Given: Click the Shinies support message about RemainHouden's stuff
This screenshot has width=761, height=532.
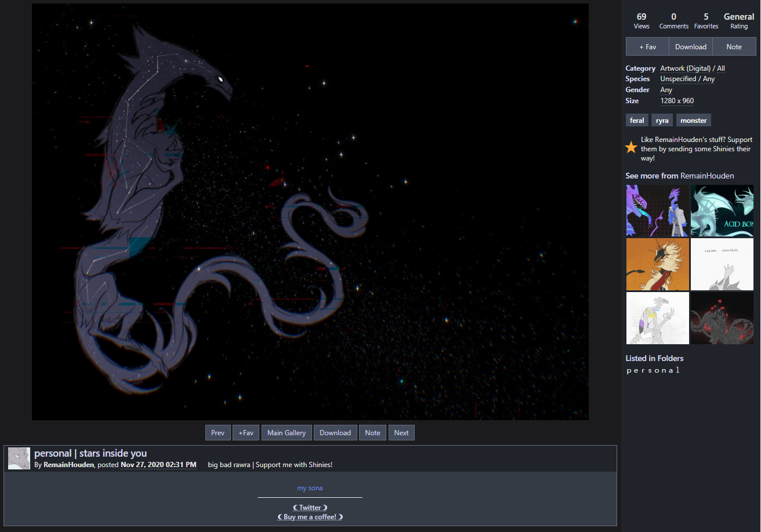Looking at the screenshot, I should point(697,149).
